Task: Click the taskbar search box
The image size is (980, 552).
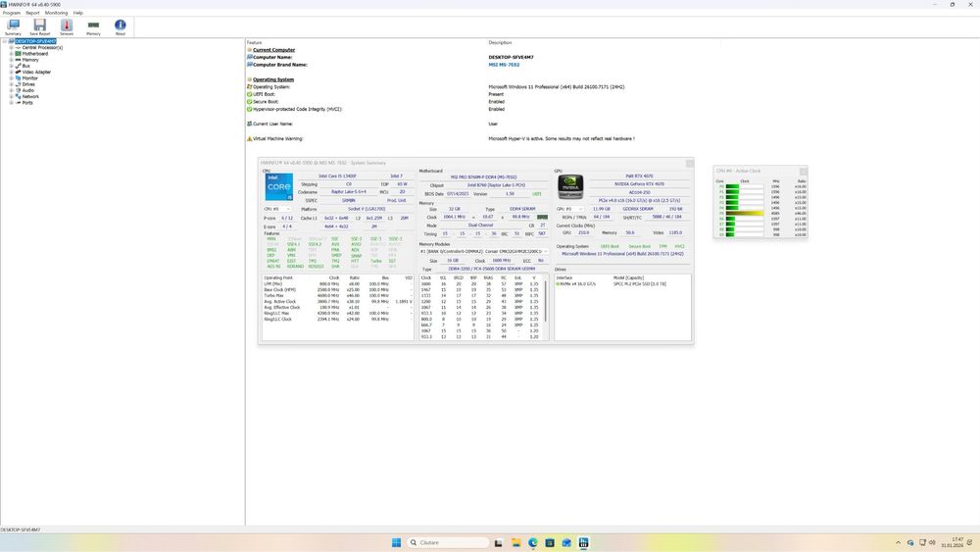Action: coord(448,542)
